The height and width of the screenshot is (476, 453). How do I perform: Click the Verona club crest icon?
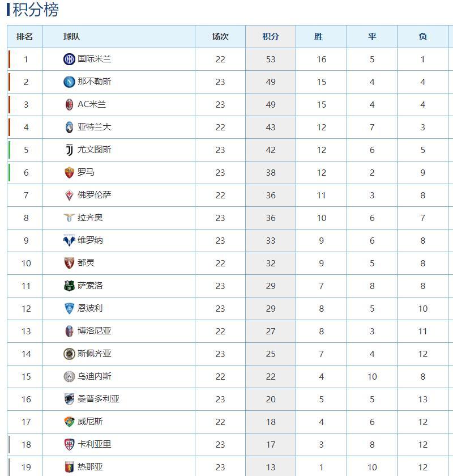pyautogui.click(x=69, y=240)
